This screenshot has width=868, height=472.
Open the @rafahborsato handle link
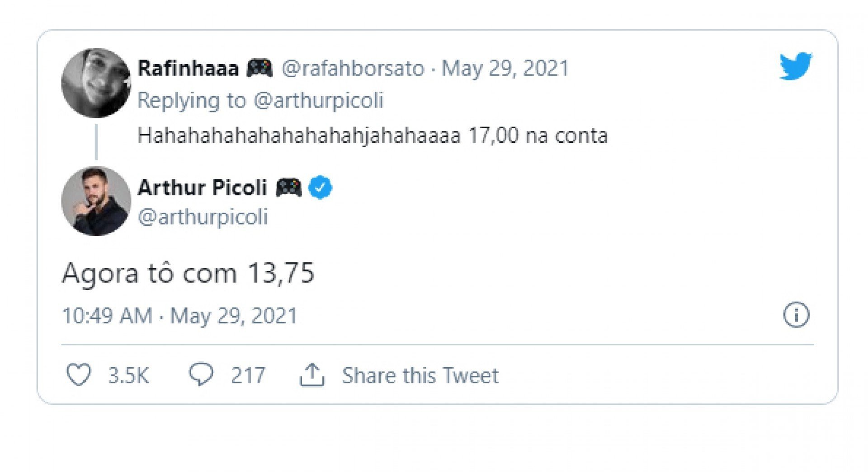coord(353,69)
